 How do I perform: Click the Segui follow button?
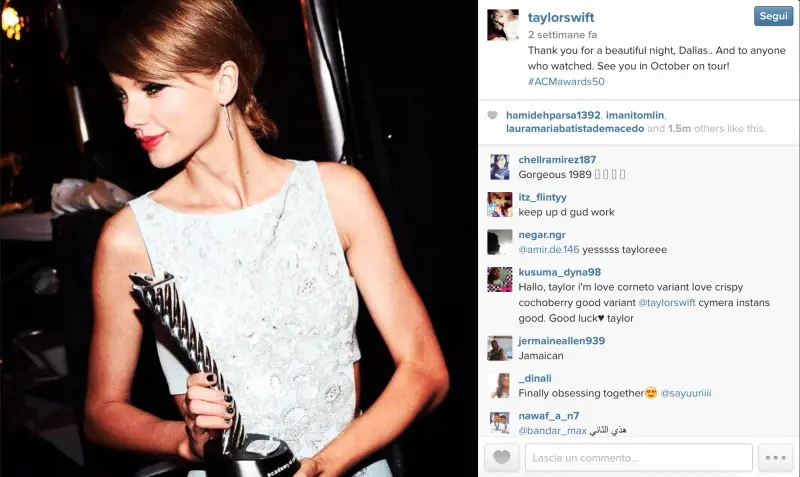click(773, 16)
